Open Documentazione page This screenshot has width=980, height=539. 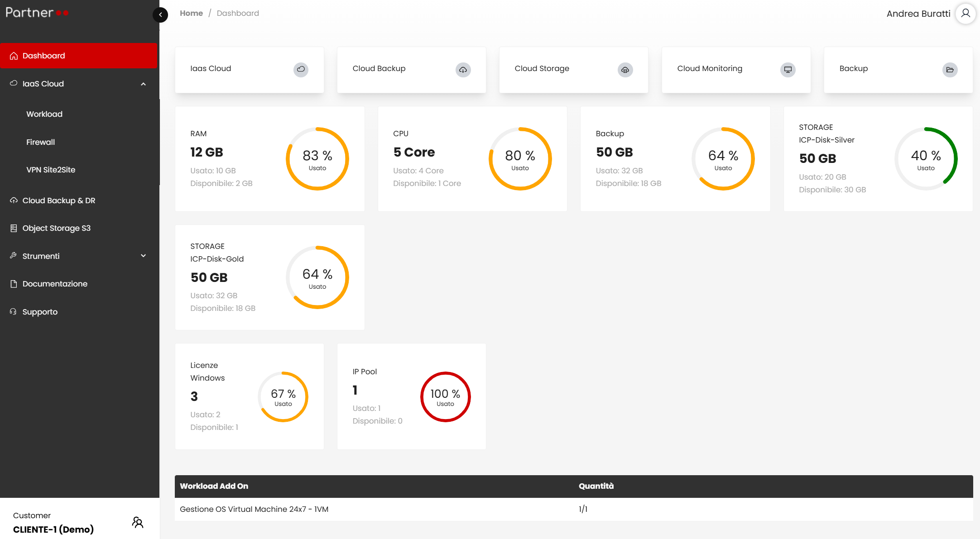click(55, 284)
